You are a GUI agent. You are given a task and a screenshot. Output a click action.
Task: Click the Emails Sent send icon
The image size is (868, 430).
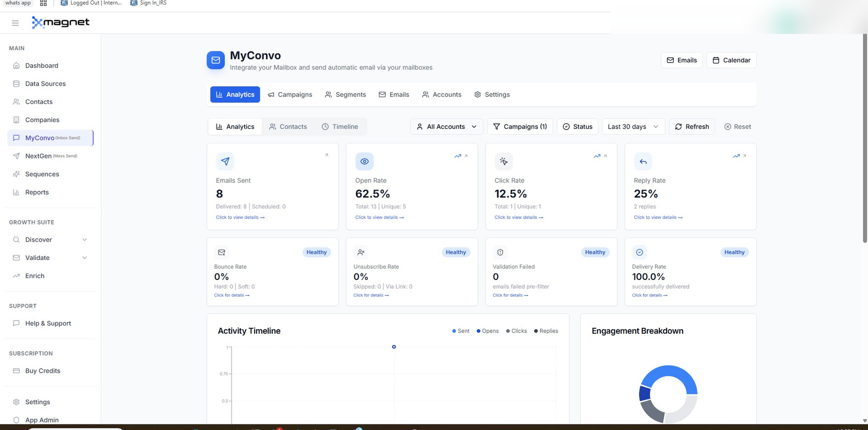225,161
